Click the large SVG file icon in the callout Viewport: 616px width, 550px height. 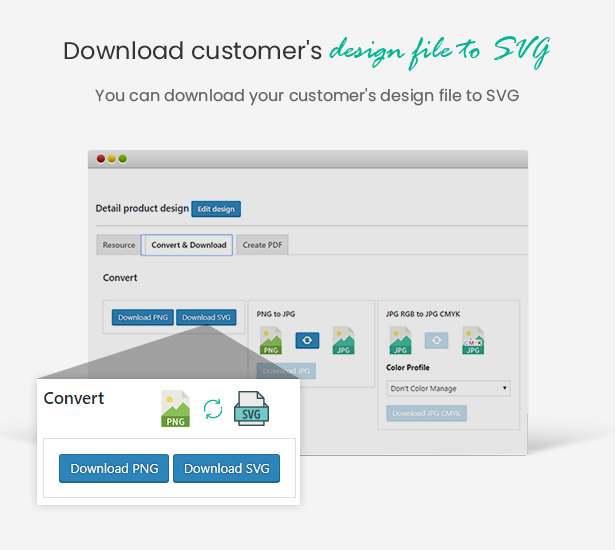[x=251, y=408]
